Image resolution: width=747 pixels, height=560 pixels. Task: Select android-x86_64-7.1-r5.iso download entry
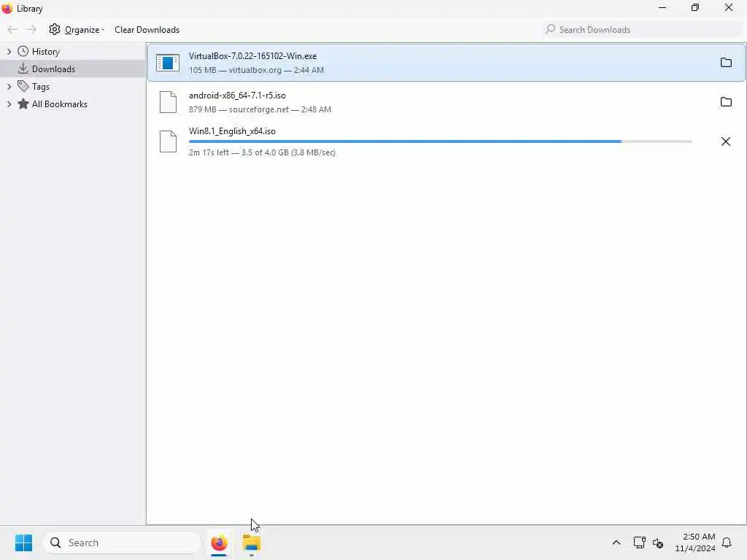coord(446,102)
